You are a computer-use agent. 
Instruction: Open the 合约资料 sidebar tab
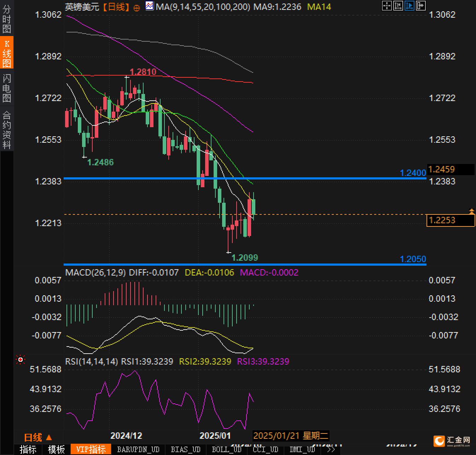6,130
